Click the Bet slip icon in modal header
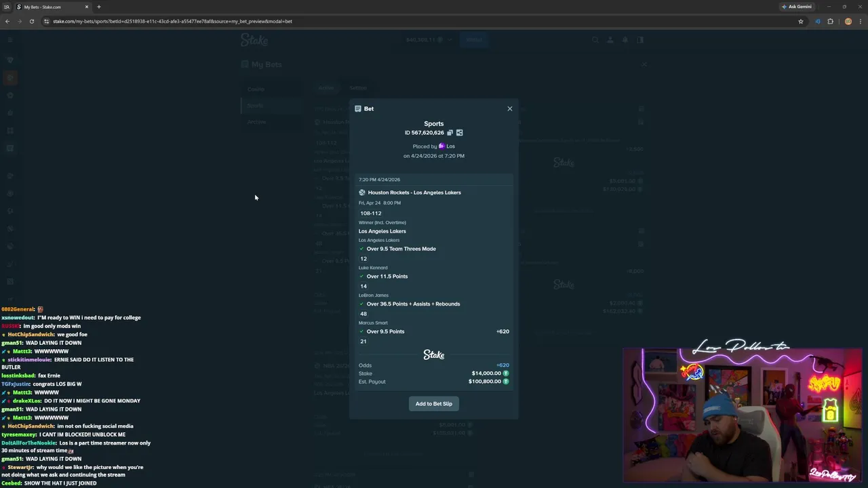This screenshot has height=488, width=868. tap(358, 108)
